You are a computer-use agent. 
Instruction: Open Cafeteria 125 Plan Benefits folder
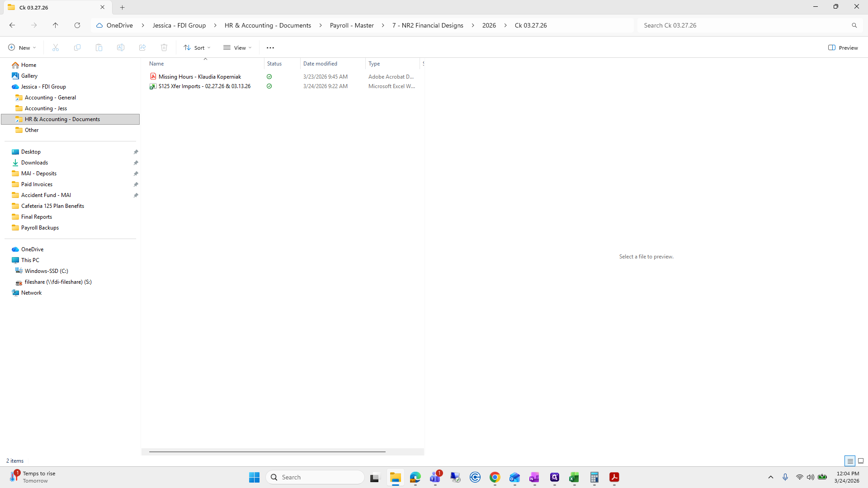click(x=52, y=206)
